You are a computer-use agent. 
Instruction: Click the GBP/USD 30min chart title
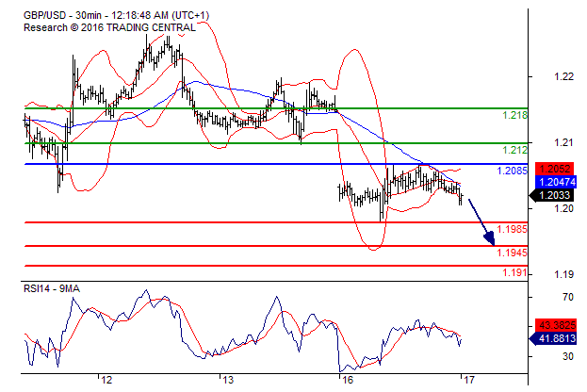(117, 15)
